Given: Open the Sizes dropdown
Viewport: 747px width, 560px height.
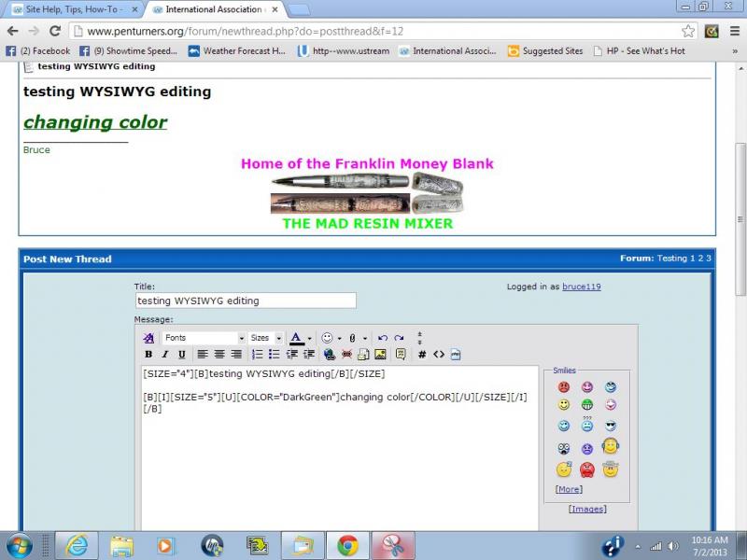Looking at the screenshot, I should tap(265, 338).
